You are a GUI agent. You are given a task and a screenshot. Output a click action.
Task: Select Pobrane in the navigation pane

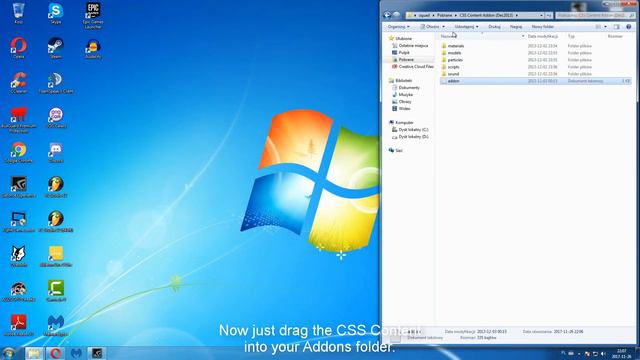(x=406, y=60)
